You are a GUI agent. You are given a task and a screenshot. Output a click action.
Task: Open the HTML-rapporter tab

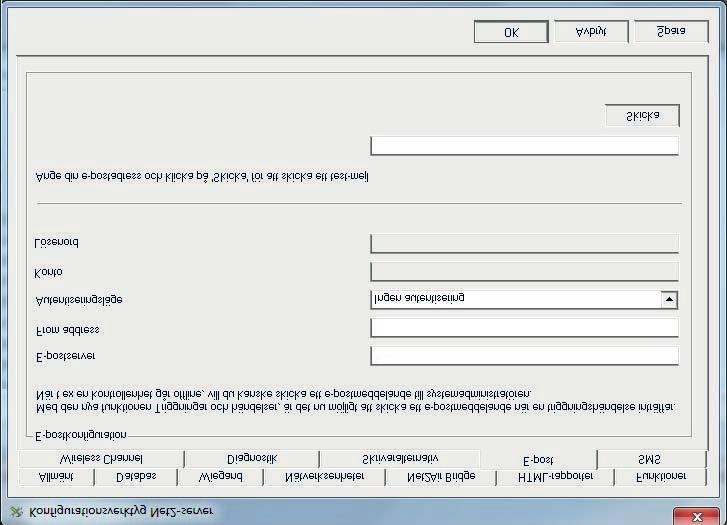(x=555, y=477)
